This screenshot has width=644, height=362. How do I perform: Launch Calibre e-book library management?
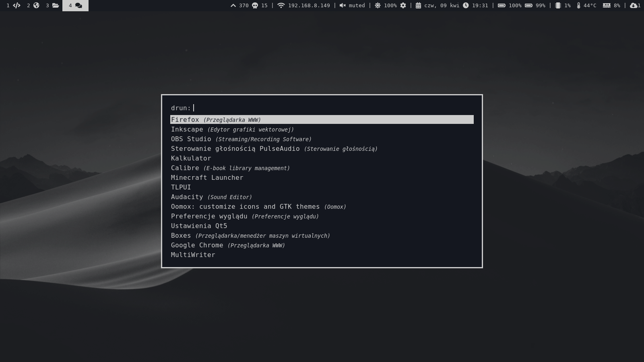pyautogui.click(x=322, y=168)
